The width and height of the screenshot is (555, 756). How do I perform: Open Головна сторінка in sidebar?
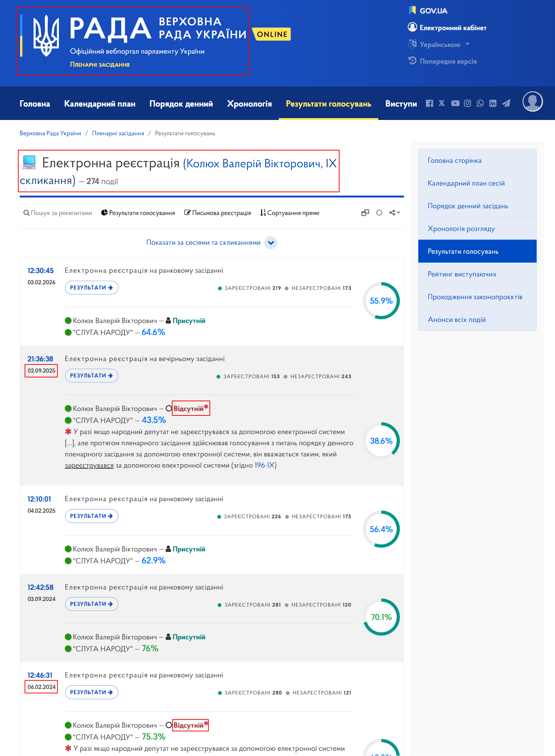point(477,160)
